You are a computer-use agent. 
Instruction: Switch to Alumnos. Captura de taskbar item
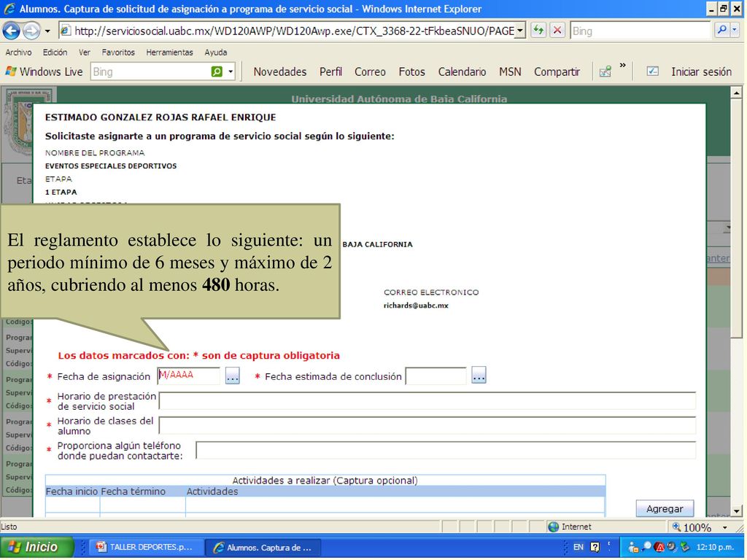tap(263, 548)
